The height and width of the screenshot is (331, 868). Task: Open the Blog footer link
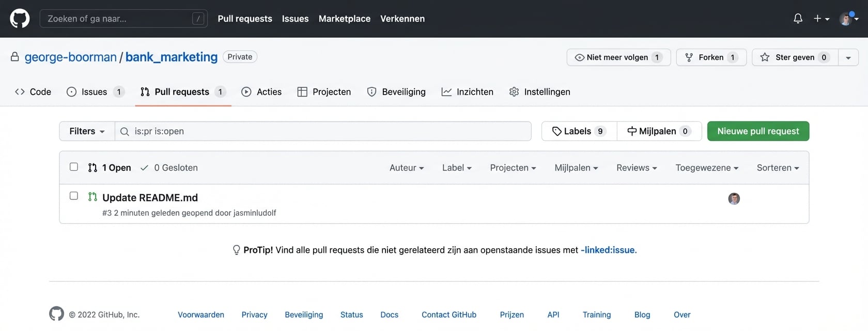pyautogui.click(x=642, y=314)
